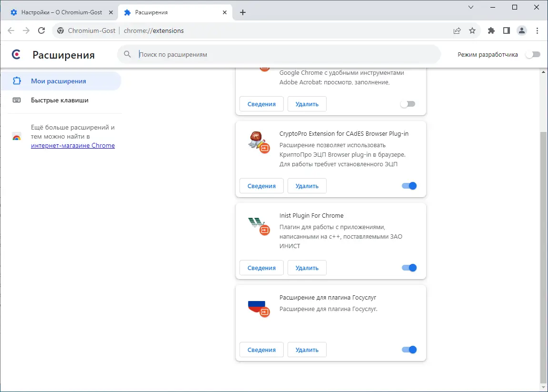Click the share page icon
Screen dimensions: 548x392
pyautogui.click(x=457, y=30)
